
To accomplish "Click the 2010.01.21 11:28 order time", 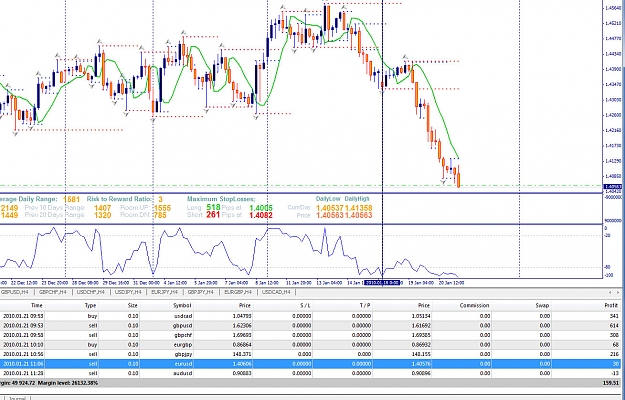I will pos(23,373).
